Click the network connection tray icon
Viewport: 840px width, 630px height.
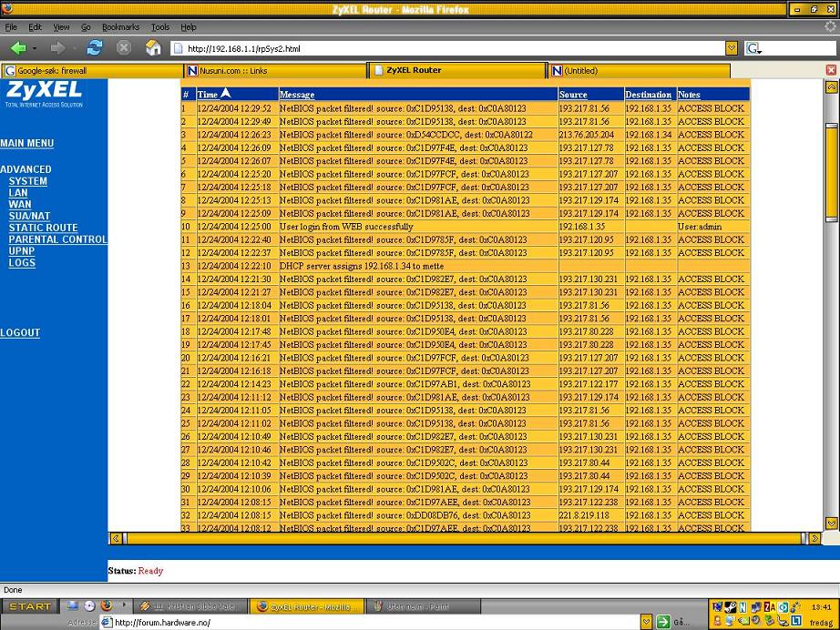756,607
